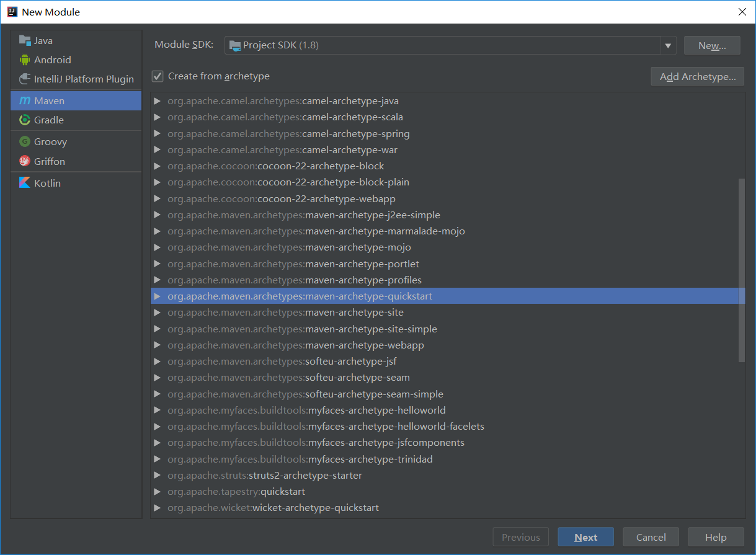The height and width of the screenshot is (555, 756).
Task: Click the Next button
Action: (586, 537)
